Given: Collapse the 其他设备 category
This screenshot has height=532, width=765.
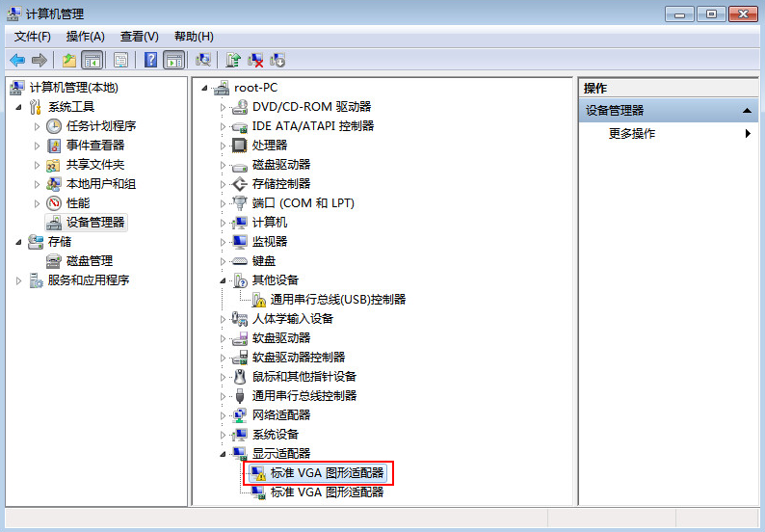Looking at the screenshot, I should (x=223, y=280).
